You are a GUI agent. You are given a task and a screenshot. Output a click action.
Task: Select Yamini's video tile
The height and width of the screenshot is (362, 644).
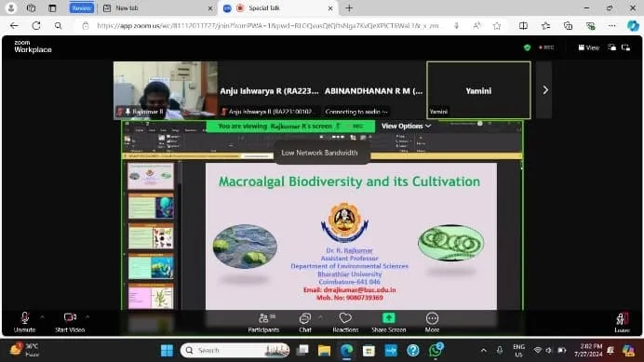pos(479,90)
